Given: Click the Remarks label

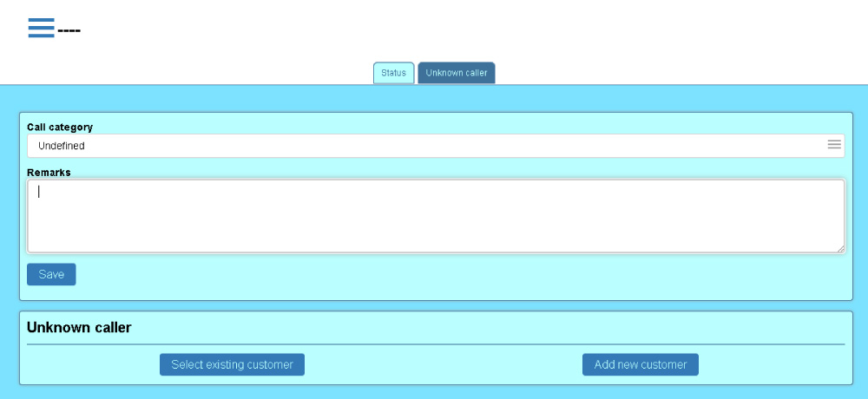Looking at the screenshot, I should pos(49,173).
